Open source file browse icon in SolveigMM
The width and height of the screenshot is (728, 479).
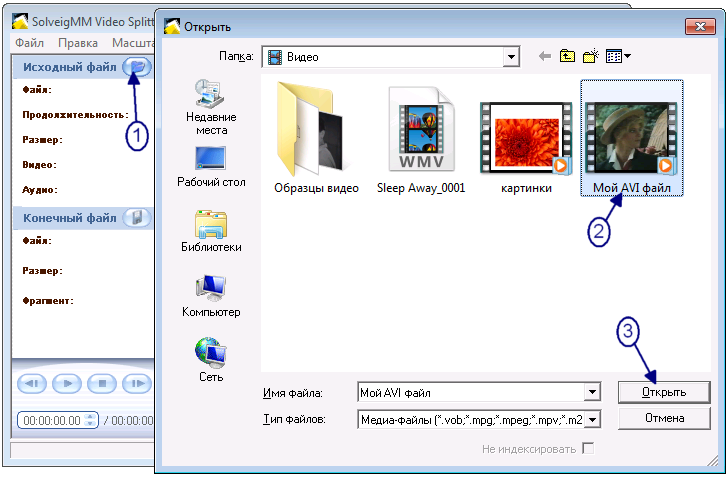click(137, 67)
